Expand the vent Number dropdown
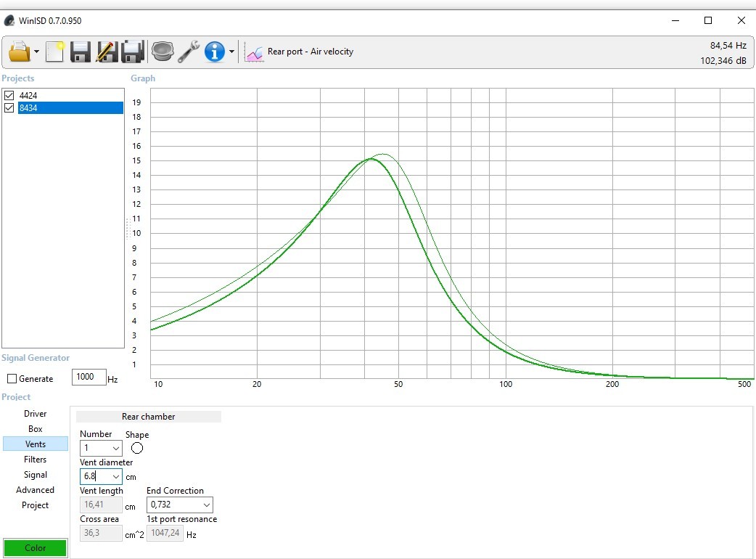Image resolution: width=756 pixels, height=559 pixels. pos(115,449)
